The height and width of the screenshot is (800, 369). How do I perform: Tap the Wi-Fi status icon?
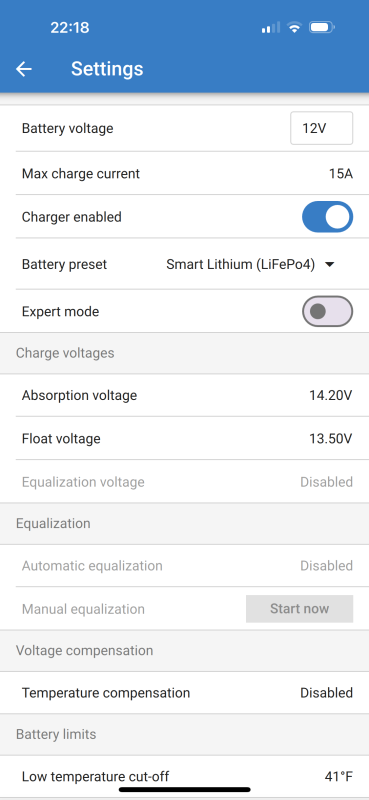pyautogui.click(x=294, y=27)
